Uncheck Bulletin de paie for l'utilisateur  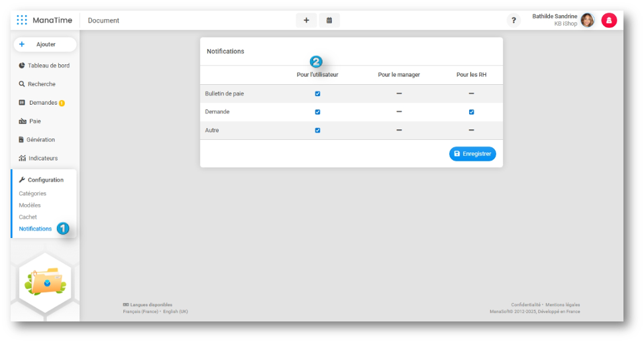tap(317, 93)
